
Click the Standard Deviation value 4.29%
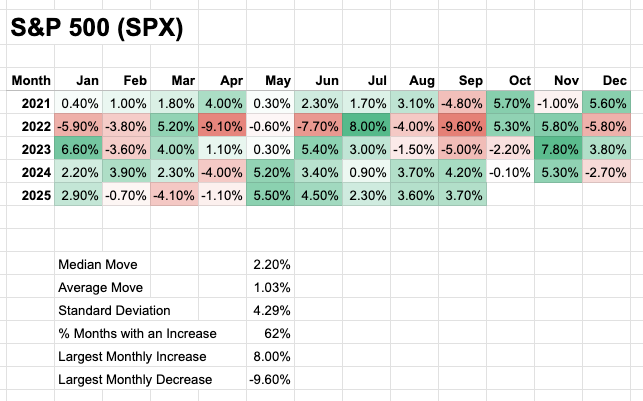269,310
